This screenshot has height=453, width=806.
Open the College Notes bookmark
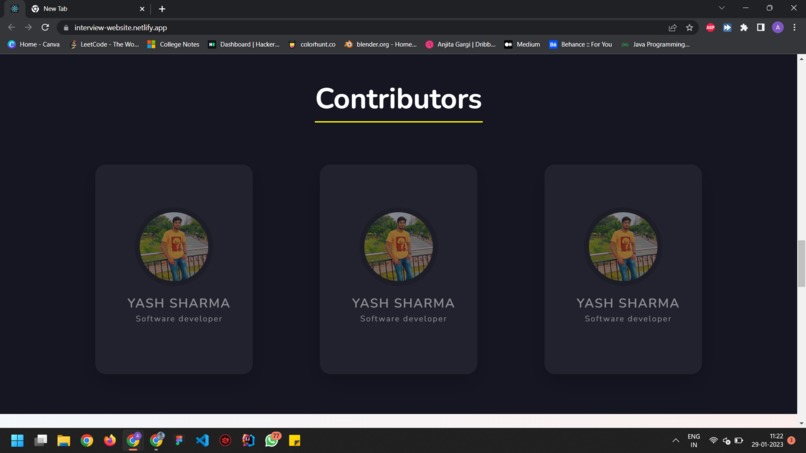(x=173, y=45)
